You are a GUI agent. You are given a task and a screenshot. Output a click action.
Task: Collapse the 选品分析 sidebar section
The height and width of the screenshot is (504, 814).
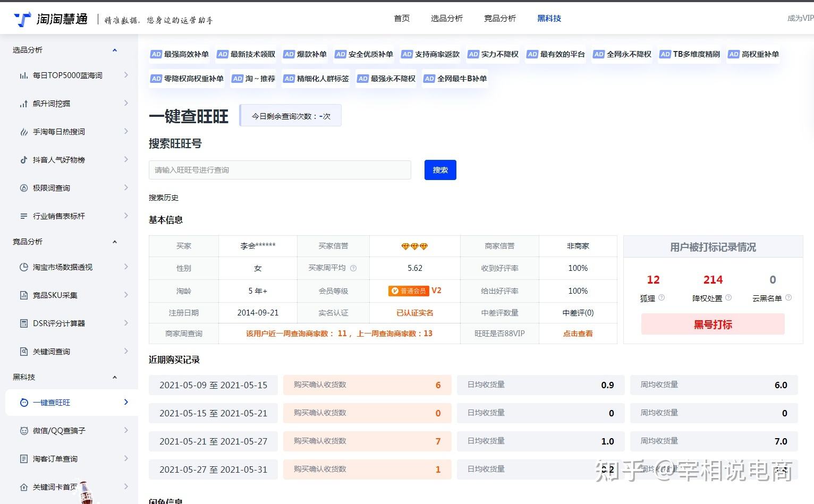coord(115,50)
